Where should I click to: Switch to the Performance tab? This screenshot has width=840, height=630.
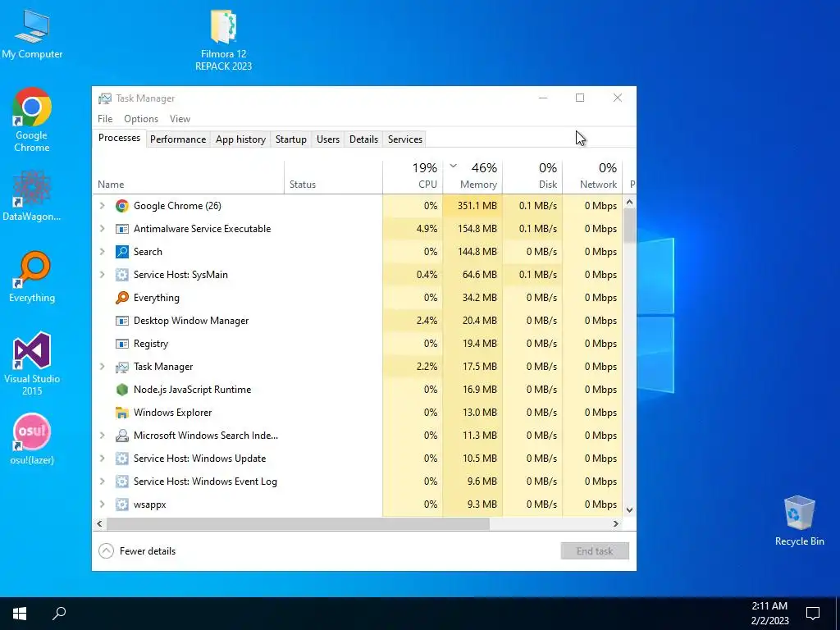click(178, 139)
